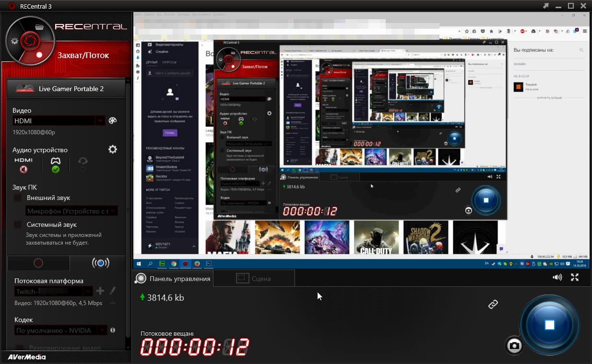Open the codec По умолчанию - NVIDIA dropdown
This screenshot has width=592, height=364.
pyautogui.click(x=60, y=330)
